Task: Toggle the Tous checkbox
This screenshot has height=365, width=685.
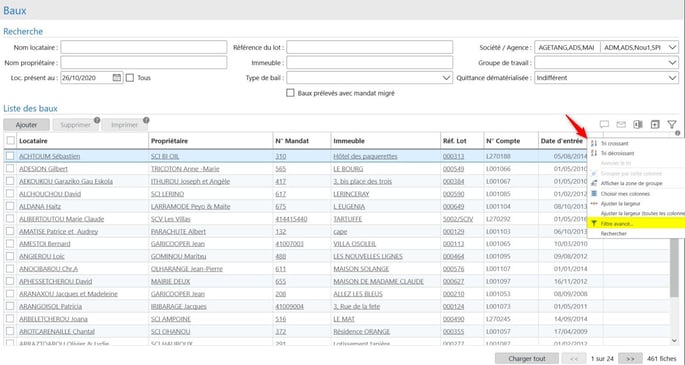Action: [x=130, y=78]
